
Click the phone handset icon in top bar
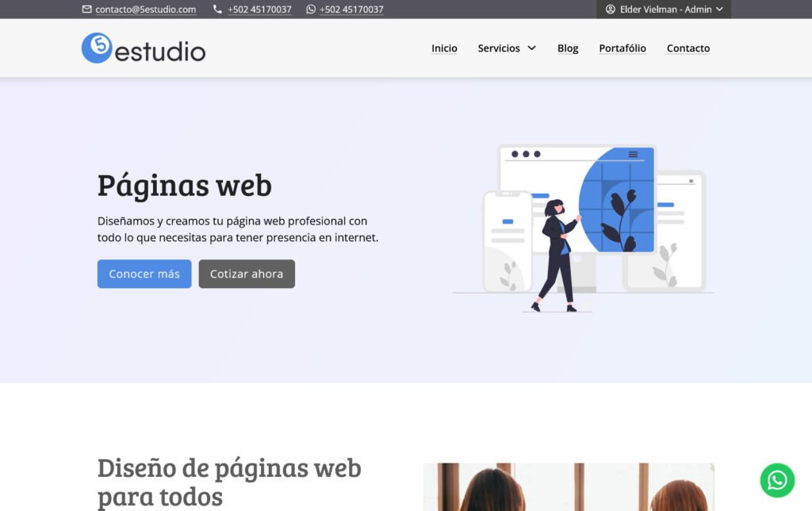[217, 9]
